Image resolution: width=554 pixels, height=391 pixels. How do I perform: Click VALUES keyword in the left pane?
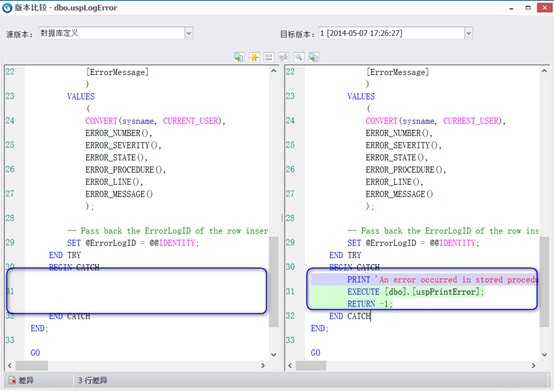pyautogui.click(x=81, y=97)
